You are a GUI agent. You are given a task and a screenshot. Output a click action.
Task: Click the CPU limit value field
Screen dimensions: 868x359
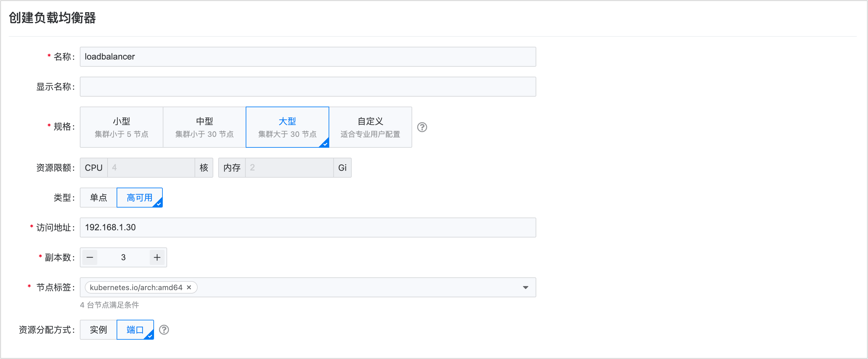point(151,168)
